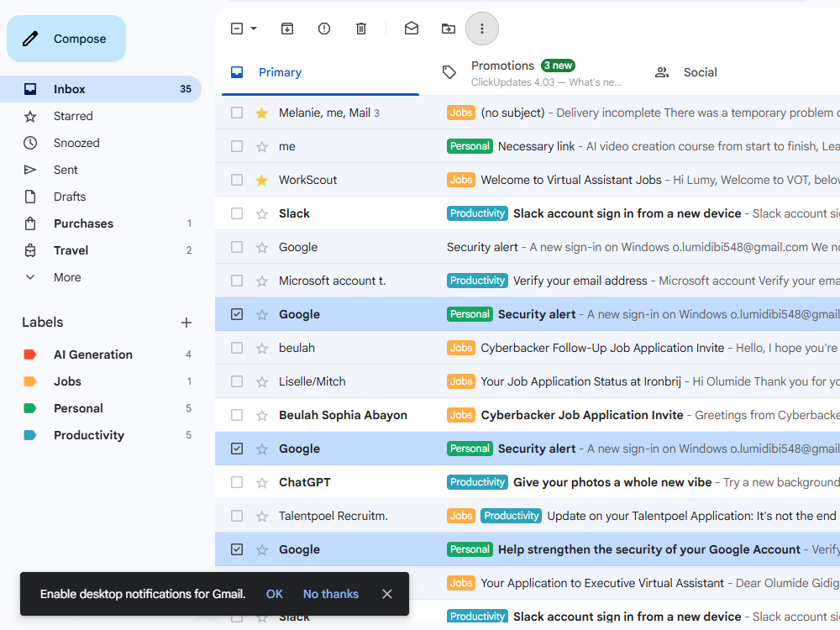Star the beulah Cyberbacker Follow-Up email
Screen dimensions: 840x630
pos(261,349)
